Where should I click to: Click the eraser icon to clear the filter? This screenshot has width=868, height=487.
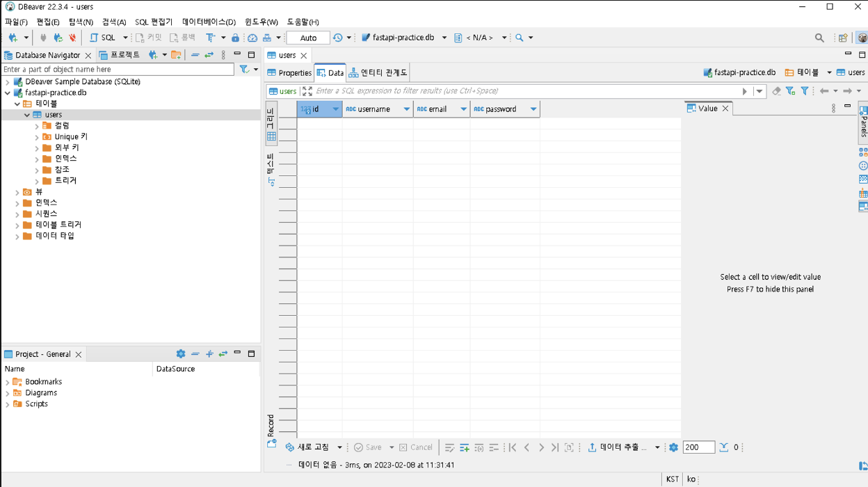(776, 91)
